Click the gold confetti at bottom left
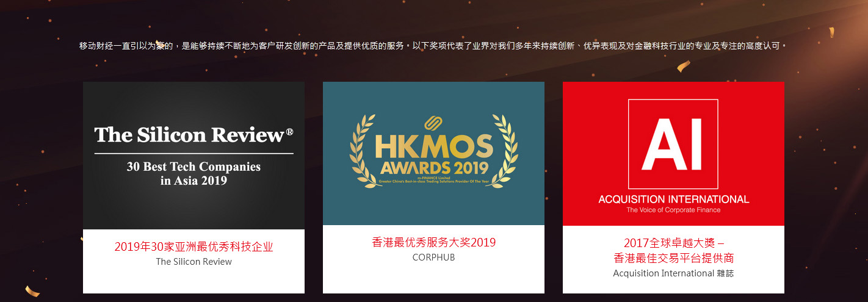868x302 pixels. 32,291
